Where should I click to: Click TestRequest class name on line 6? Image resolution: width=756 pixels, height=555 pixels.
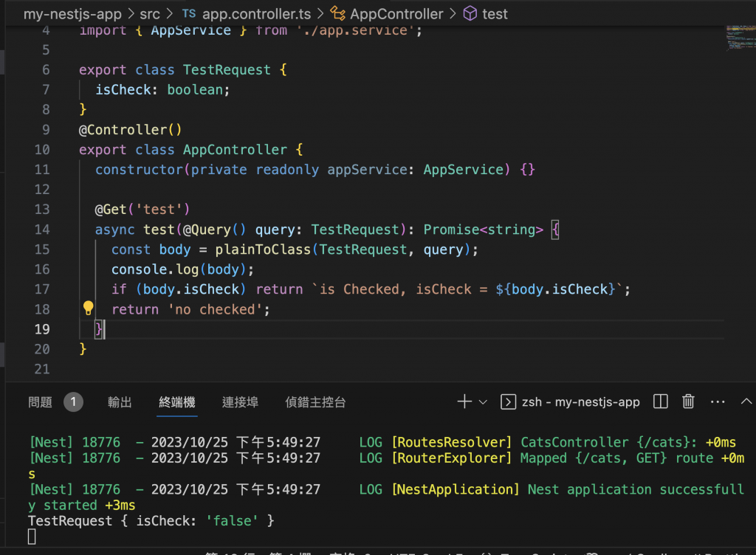[x=227, y=70]
